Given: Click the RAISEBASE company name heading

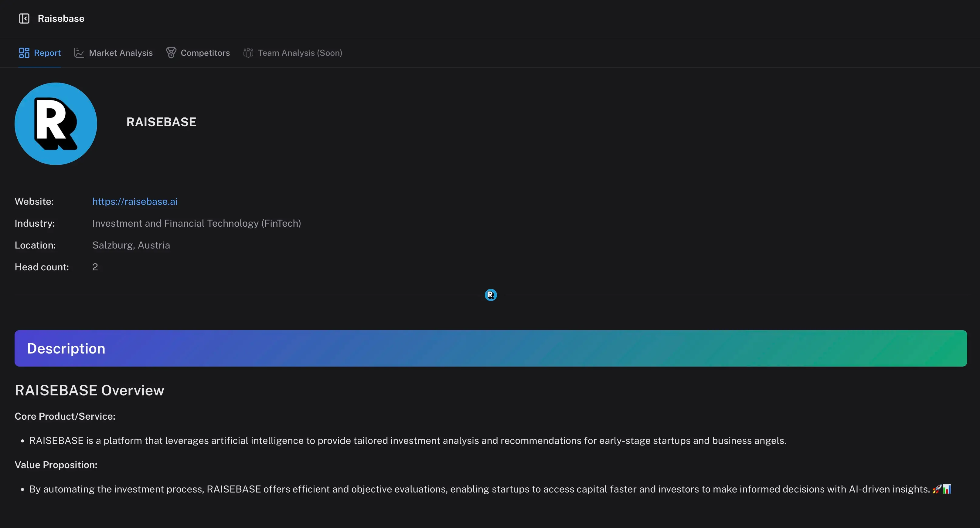Looking at the screenshot, I should click(161, 122).
